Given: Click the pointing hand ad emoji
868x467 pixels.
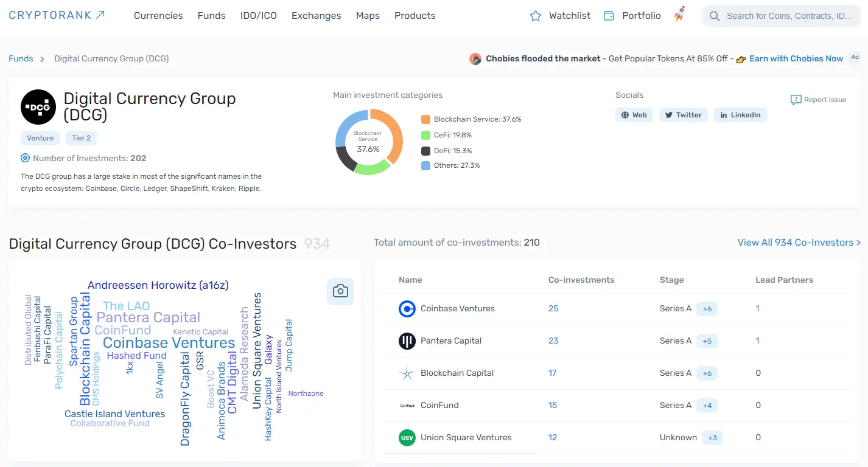Looking at the screenshot, I should click(741, 60).
